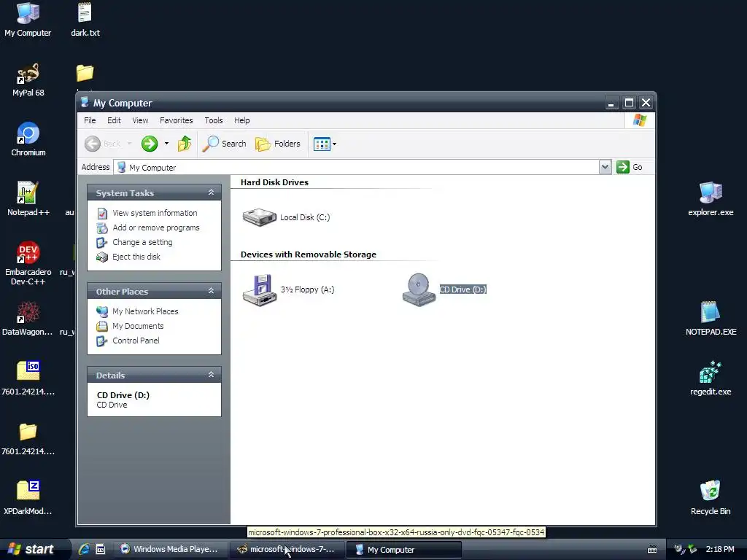Select XPDarkMod archive on desktop
Screen dimensions: 747x560
click(28, 498)
